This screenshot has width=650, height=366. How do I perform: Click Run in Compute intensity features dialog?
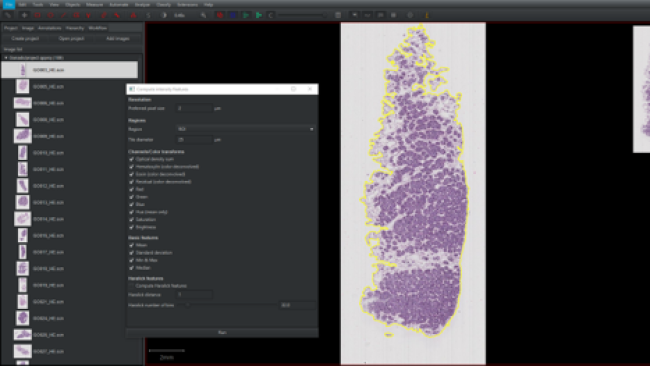[222, 332]
